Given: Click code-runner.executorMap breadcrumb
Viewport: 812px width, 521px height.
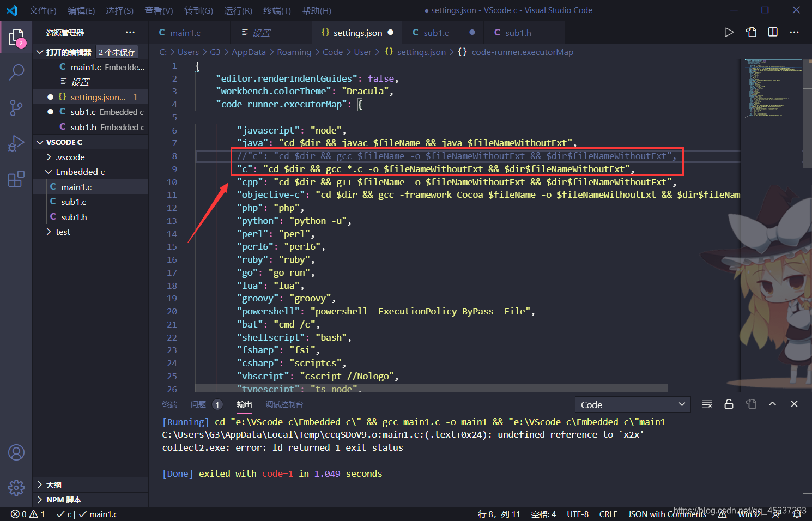Looking at the screenshot, I should click(522, 52).
